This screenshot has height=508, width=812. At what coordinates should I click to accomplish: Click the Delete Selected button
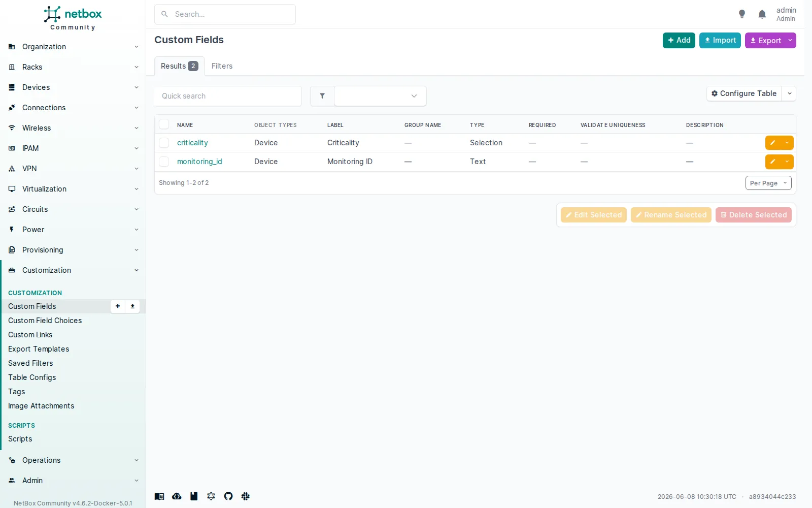(x=754, y=215)
